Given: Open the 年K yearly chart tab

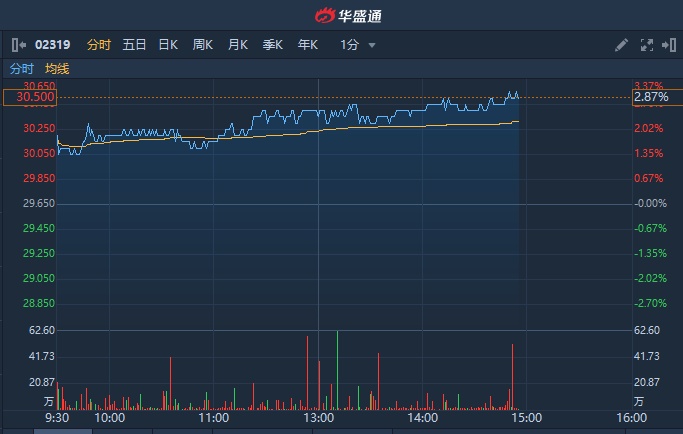Looking at the screenshot, I should 307,45.
